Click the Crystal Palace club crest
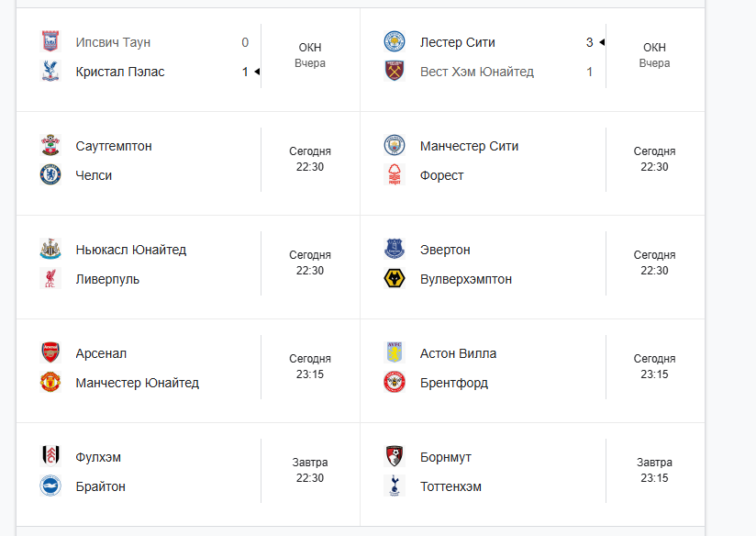The image size is (756, 536). pos(50,72)
